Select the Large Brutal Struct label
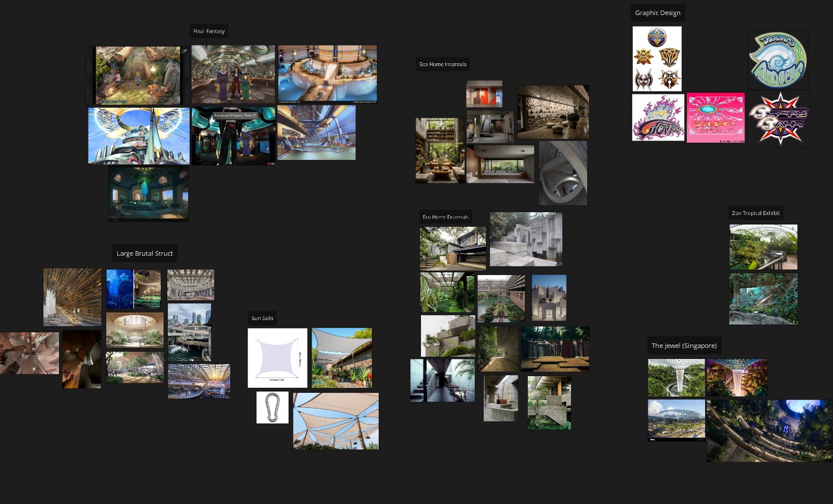This screenshot has width=833, height=504. [145, 253]
